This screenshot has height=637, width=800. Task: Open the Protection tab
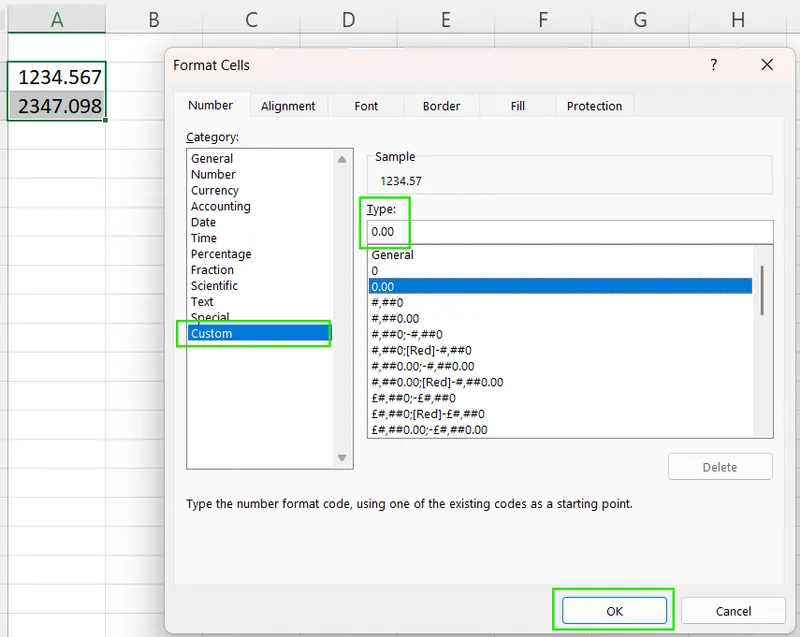594,106
